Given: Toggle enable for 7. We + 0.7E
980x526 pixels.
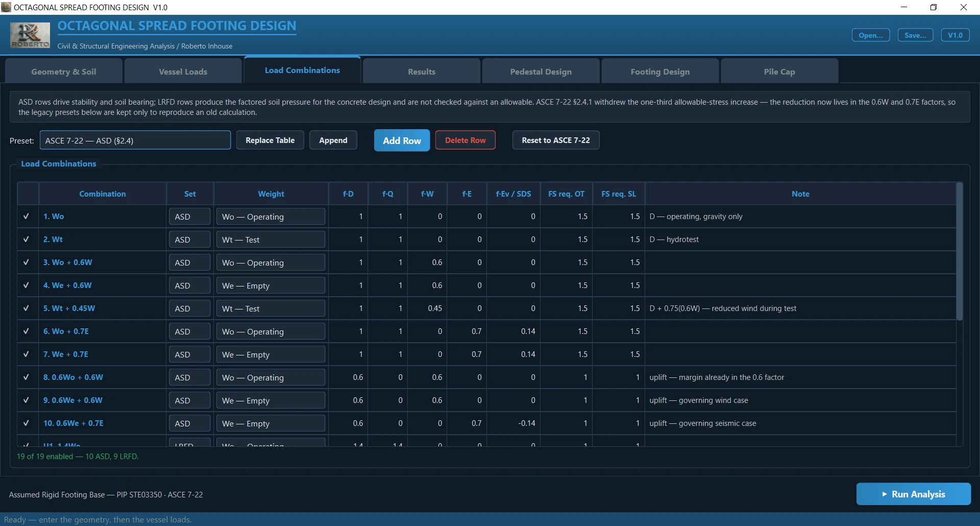Looking at the screenshot, I should (x=26, y=354).
